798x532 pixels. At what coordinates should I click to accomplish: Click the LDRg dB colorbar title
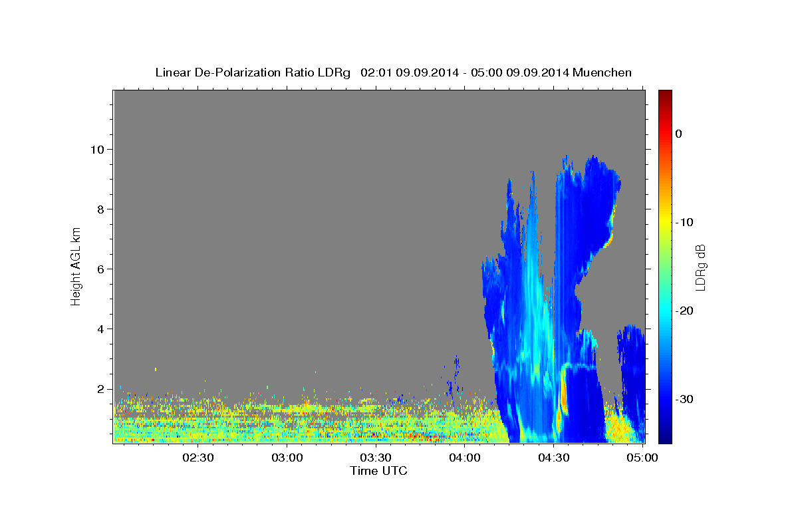pyautogui.click(x=700, y=267)
